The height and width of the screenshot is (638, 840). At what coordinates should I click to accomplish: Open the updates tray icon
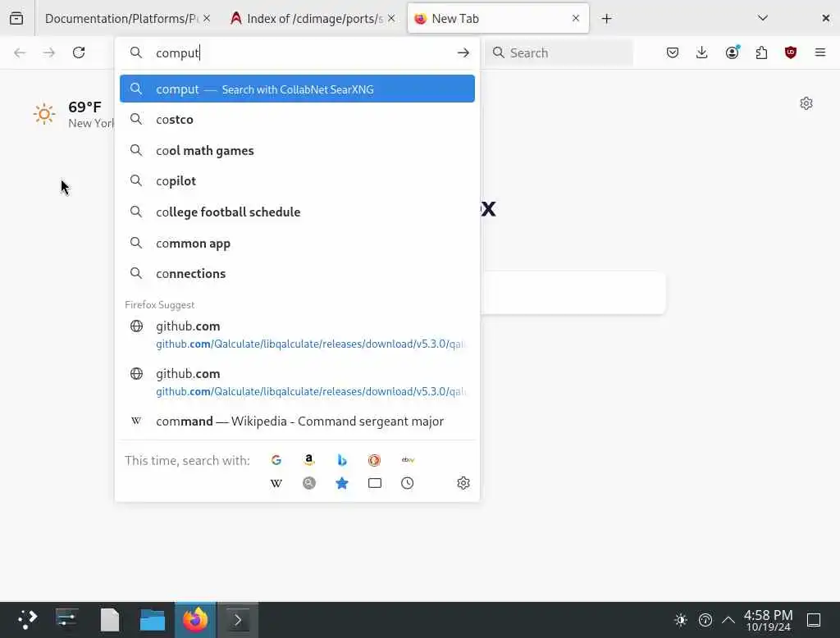point(705,620)
